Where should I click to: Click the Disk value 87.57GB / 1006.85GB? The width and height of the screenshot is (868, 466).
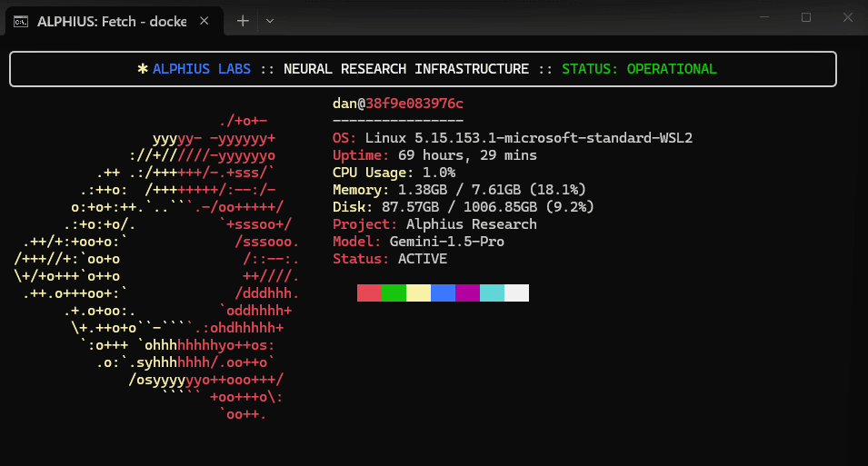[x=460, y=207]
